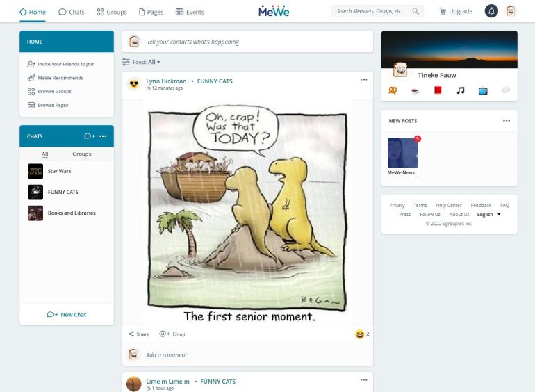Image resolution: width=535 pixels, height=392 pixels.
Task: Click Browse Groups in sidebar
Action: [49, 92]
